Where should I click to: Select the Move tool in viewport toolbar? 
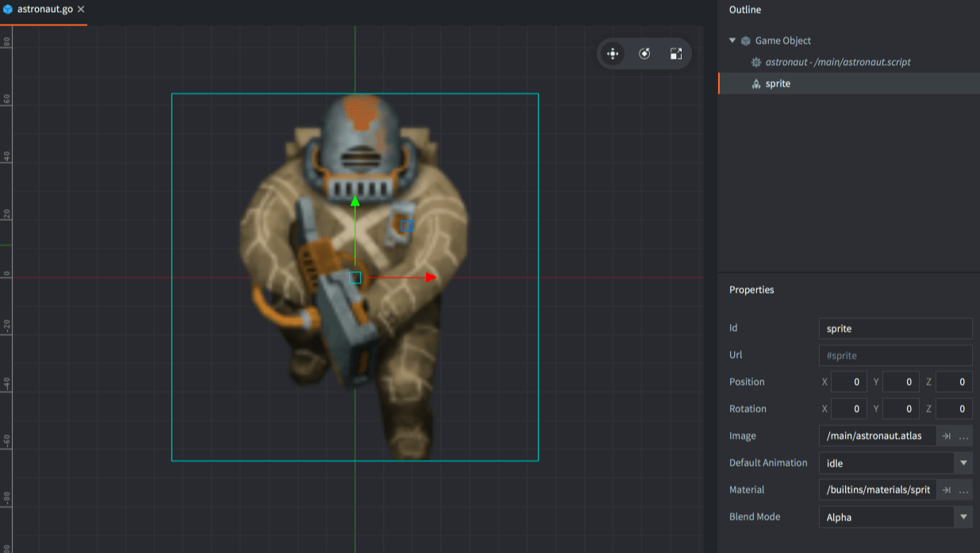(613, 54)
